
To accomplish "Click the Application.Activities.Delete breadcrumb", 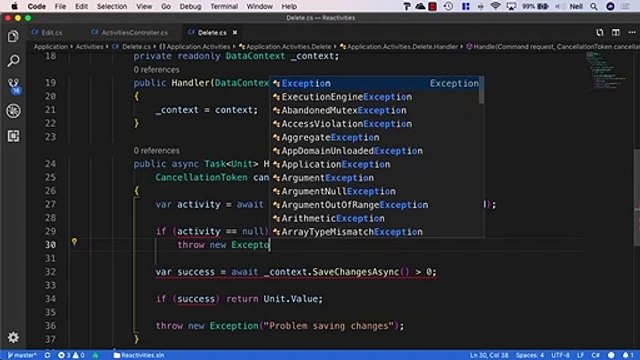I will click(x=285, y=47).
